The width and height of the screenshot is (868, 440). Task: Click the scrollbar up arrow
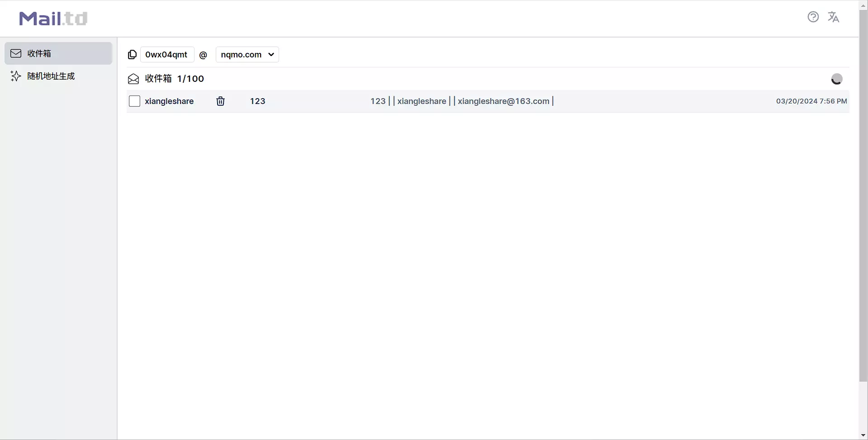pos(863,5)
